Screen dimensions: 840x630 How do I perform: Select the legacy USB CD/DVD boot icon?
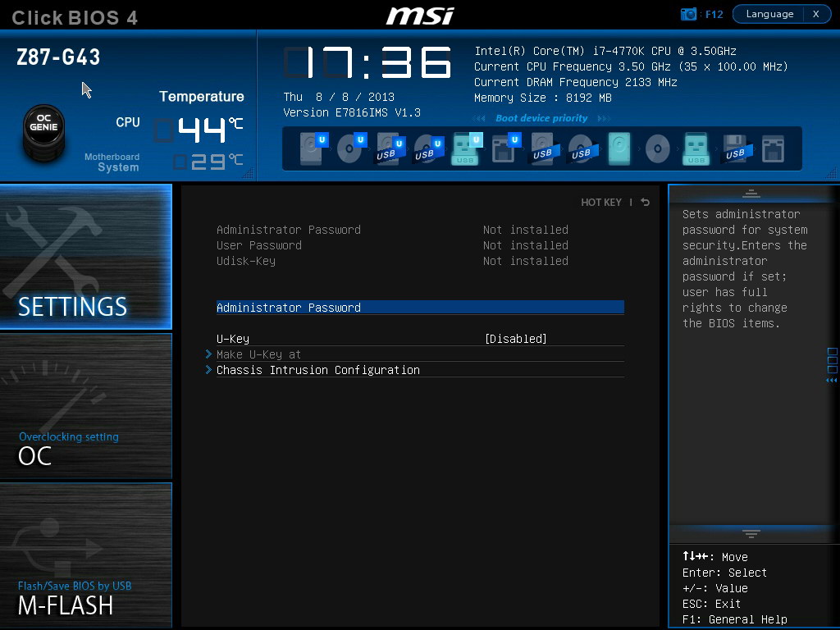582,148
